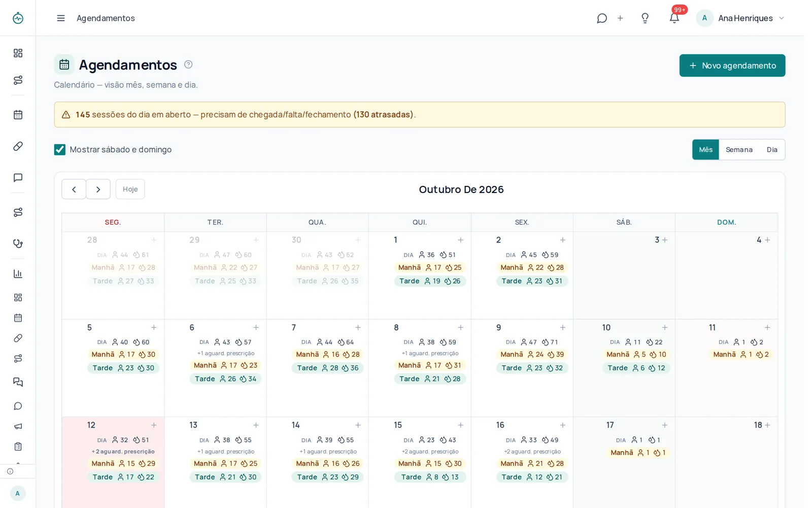Open the top calendar icon in sidebar

(18, 115)
